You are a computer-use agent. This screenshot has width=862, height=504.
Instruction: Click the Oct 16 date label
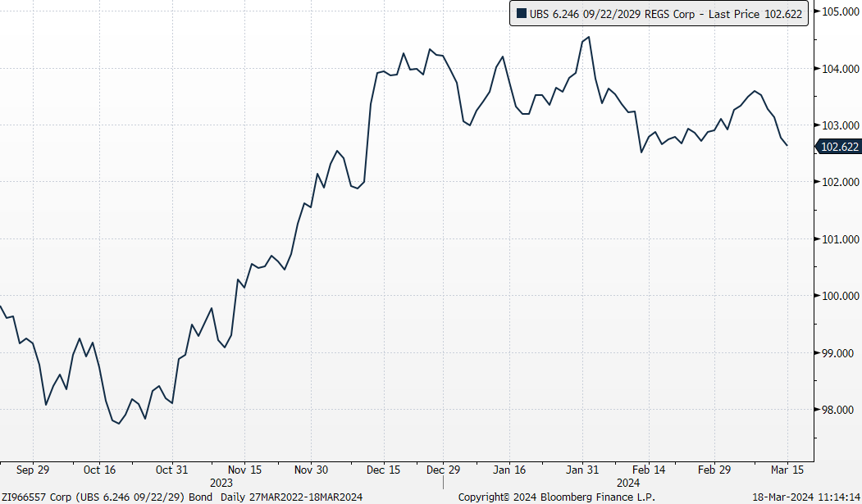pyautogui.click(x=99, y=470)
